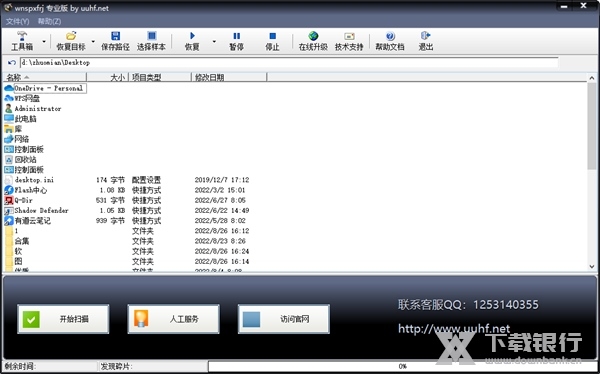600x374 pixels.
Task: Click the 联系客服QQ: 1253140355 text
Action: (468, 305)
